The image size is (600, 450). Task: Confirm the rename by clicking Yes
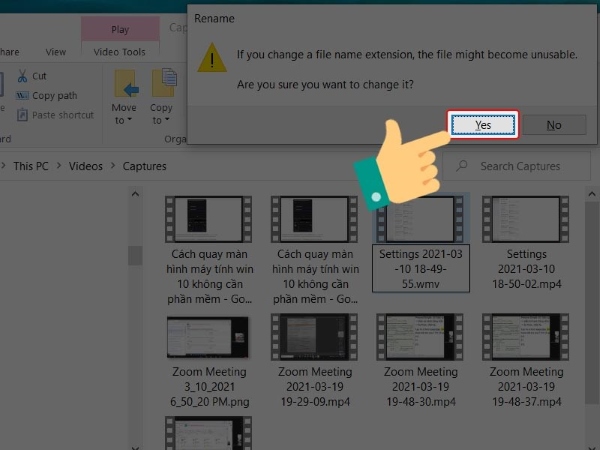(483, 125)
